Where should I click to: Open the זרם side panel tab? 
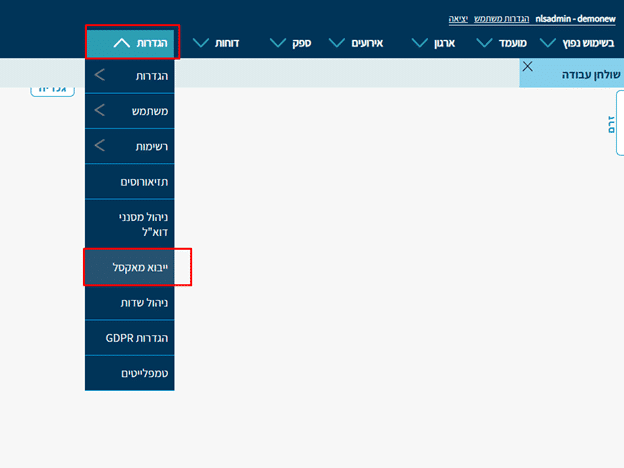612,125
